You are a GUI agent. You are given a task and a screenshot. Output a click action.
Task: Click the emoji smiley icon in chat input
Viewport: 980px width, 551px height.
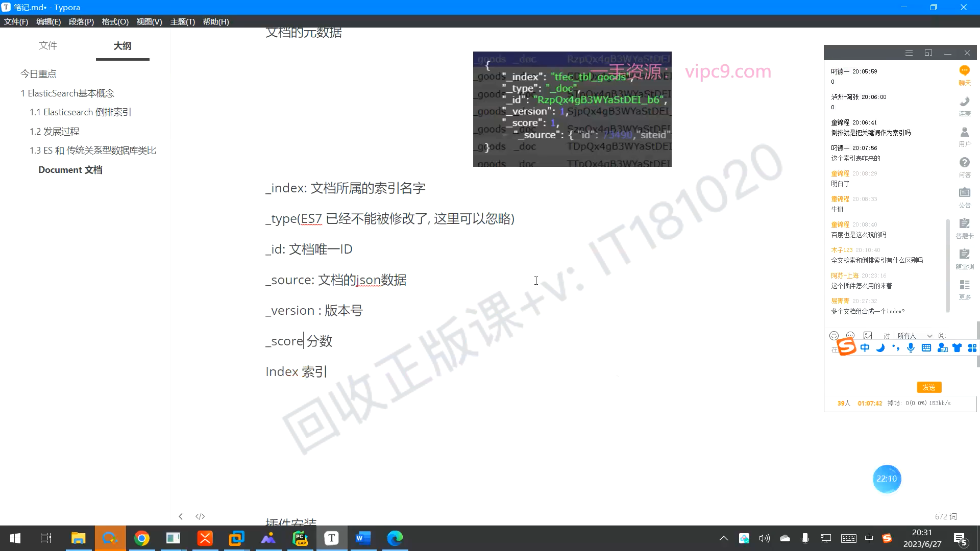coord(834,335)
